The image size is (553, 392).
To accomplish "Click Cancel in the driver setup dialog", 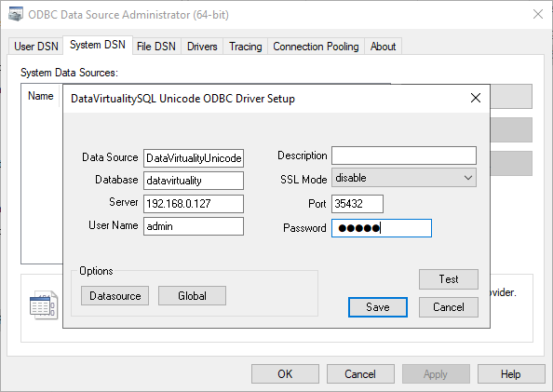I will [x=449, y=307].
